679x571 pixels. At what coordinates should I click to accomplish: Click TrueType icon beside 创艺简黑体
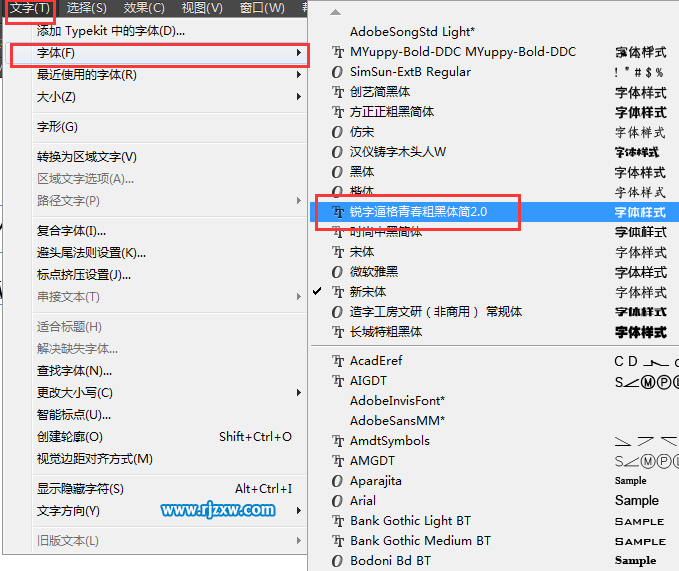click(x=338, y=92)
